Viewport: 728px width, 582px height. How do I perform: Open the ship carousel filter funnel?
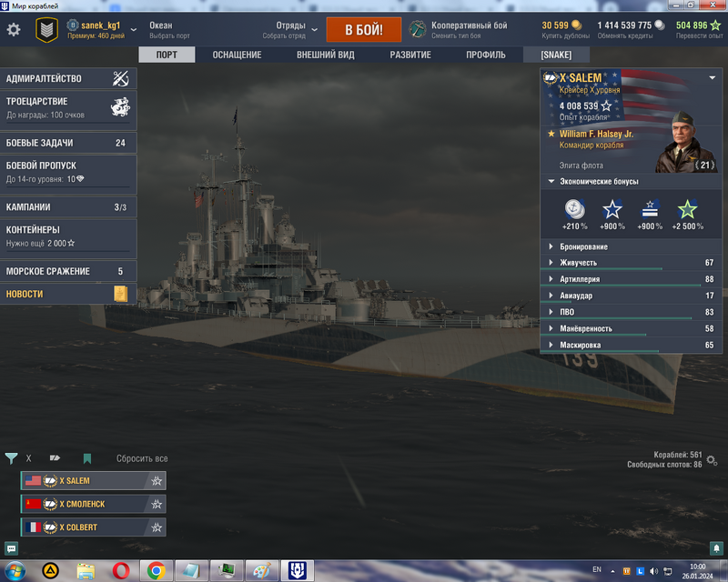(11, 458)
